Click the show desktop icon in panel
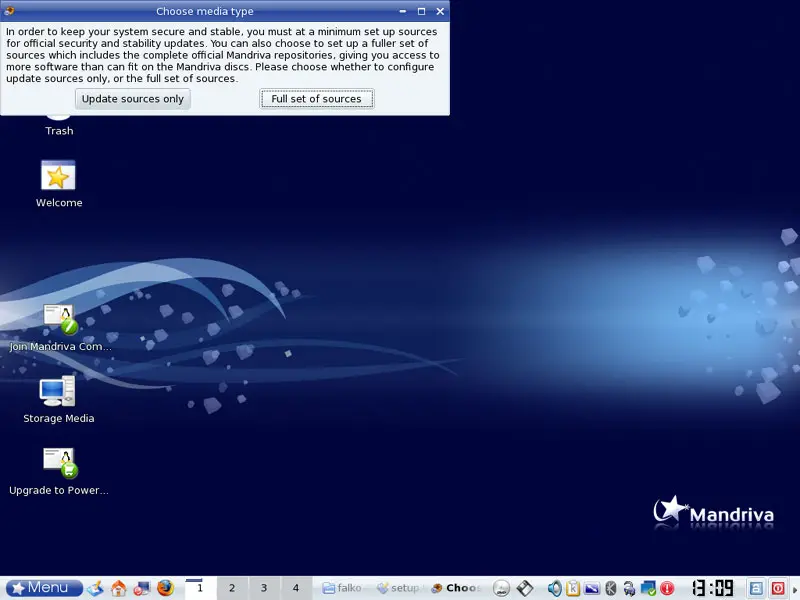800x600 pixels. pos(95,588)
